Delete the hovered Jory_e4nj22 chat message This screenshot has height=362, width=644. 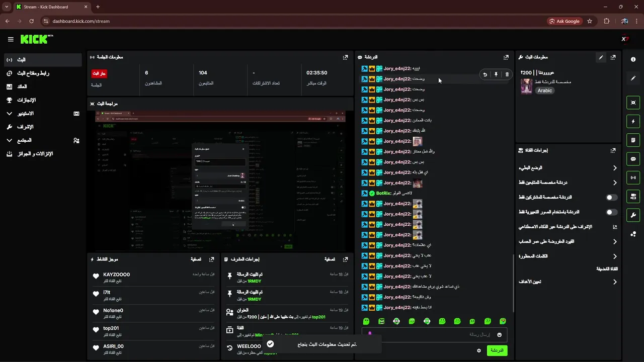click(x=507, y=74)
